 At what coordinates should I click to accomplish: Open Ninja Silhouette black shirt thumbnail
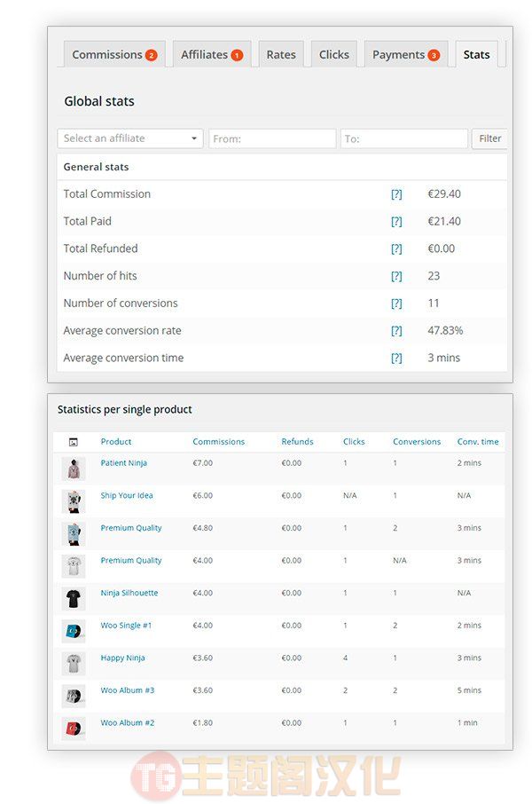pyautogui.click(x=74, y=598)
